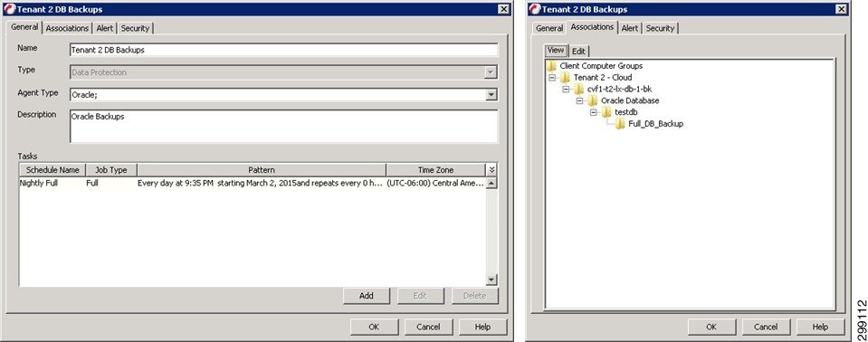Click the Full_DB_Backup folder icon
868x342 pixels.
(x=620, y=124)
